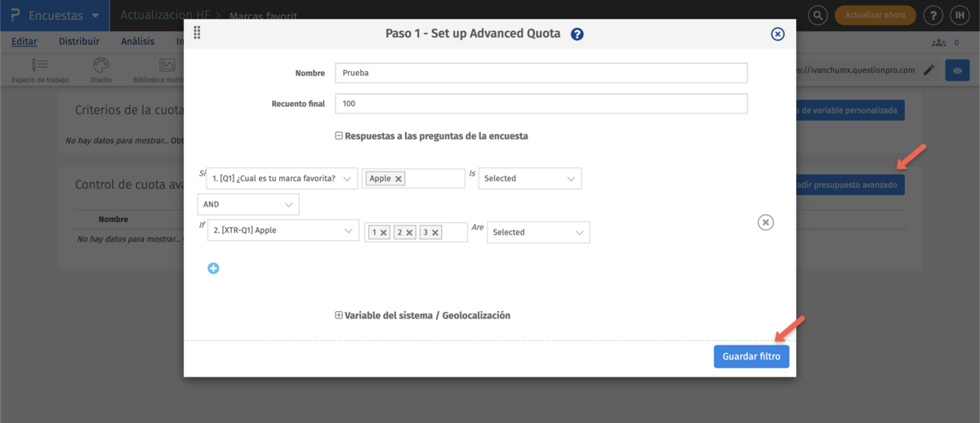980x423 pixels.
Task: Click the pencil edit URL icon
Action: (929, 70)
